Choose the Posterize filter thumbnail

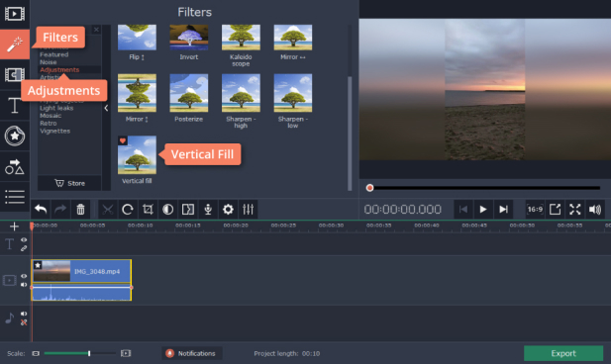pyautogui.click(x=189, y=93)
